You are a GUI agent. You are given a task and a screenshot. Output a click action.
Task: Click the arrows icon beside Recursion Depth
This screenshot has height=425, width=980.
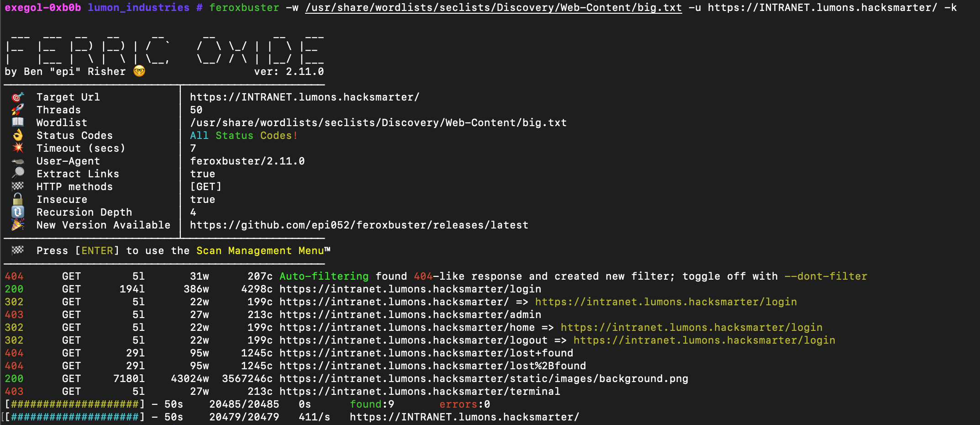(18, 212)
